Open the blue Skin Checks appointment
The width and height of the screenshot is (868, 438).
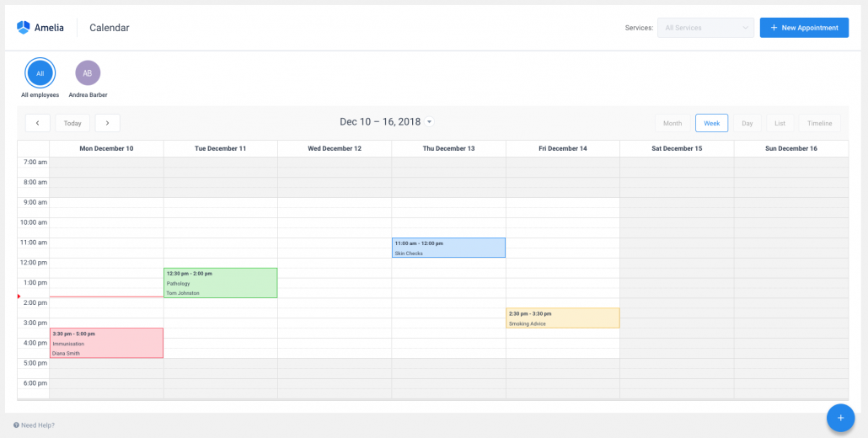point(448,248)
